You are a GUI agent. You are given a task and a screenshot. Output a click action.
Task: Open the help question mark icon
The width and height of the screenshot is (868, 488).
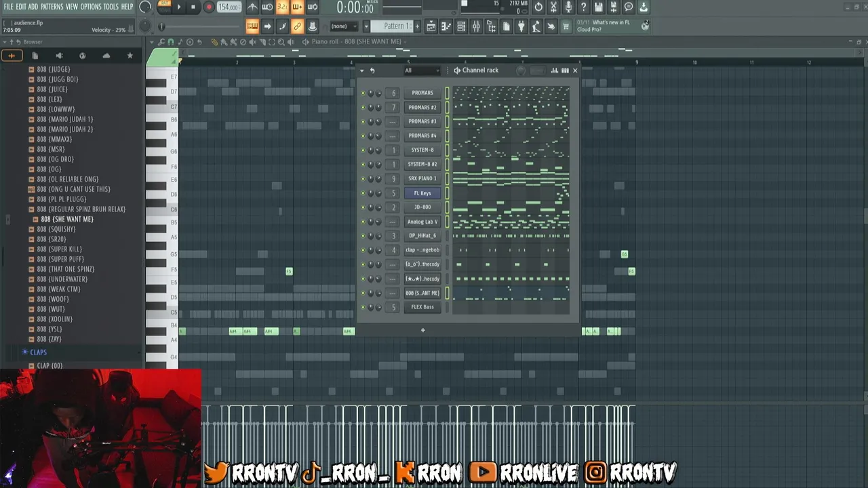tap(583, 7)
